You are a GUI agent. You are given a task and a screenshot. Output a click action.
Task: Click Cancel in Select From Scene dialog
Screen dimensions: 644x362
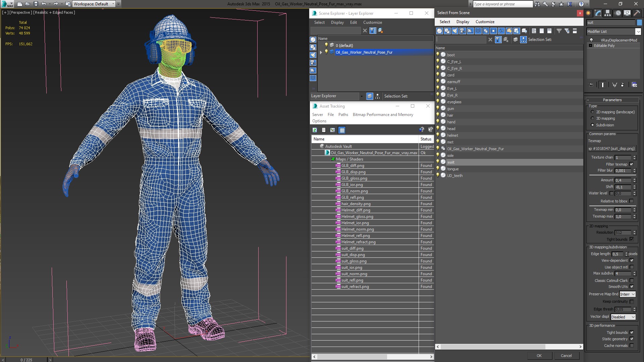[566, 356]
